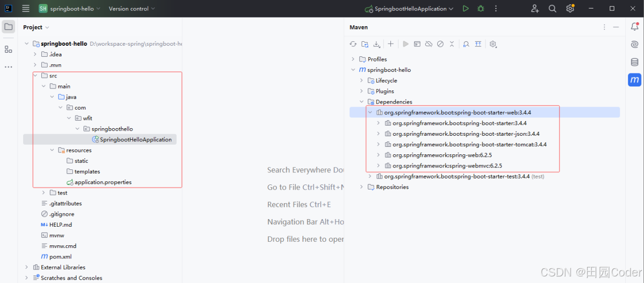The height and width of the screenshot is (283, 644).
Task: Select pom.xml in the project tree
Action: point(56,257)
